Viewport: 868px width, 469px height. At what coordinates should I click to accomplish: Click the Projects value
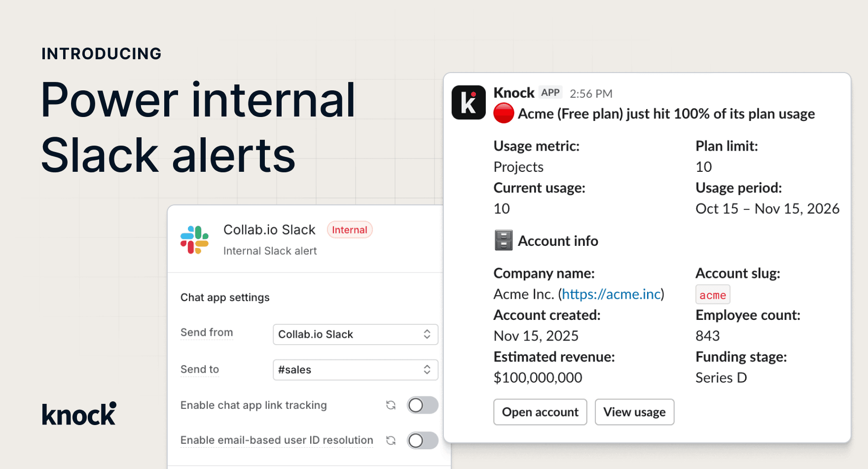(518, 167)
